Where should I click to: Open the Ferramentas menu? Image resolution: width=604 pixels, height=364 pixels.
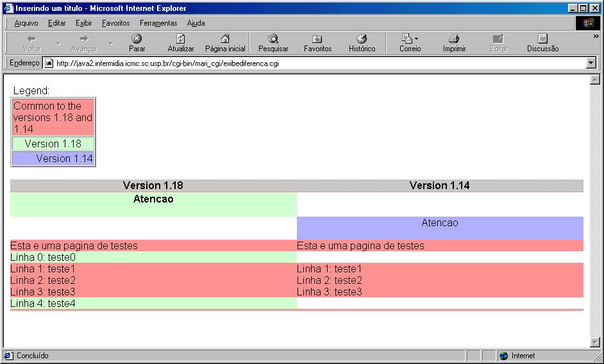pos(158,23)
